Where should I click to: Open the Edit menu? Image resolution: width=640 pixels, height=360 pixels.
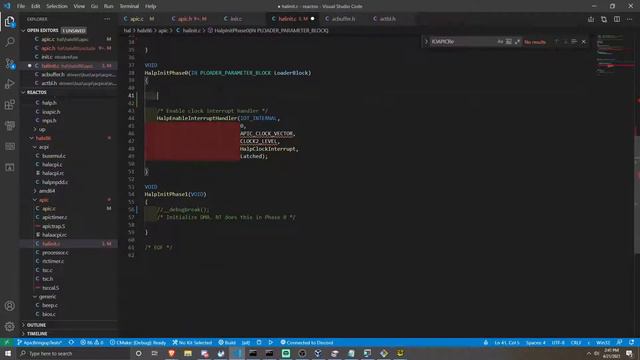[x=36, y=6]
